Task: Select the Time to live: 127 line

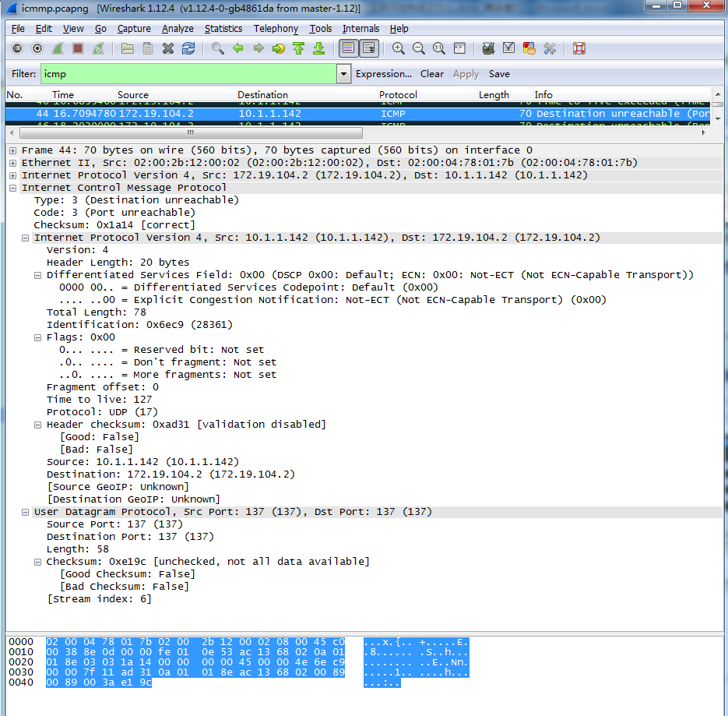Action: point(99,400)
